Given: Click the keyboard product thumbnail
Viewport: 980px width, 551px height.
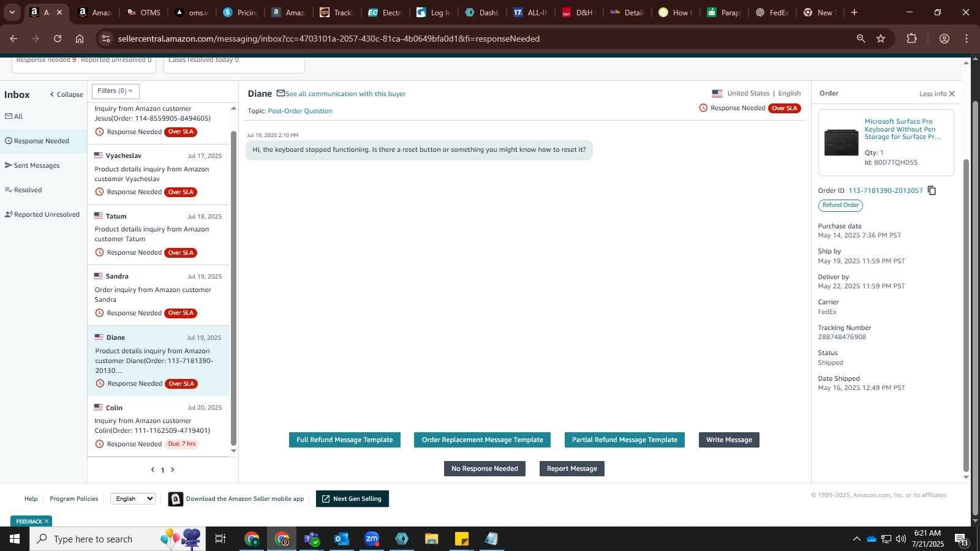Looking at the screenshot, I should pos(841,142).
